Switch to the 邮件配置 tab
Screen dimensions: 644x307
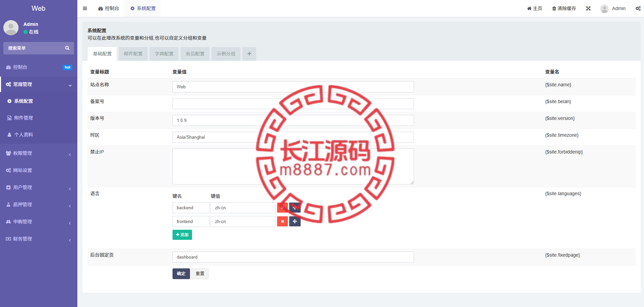(133, 54)
